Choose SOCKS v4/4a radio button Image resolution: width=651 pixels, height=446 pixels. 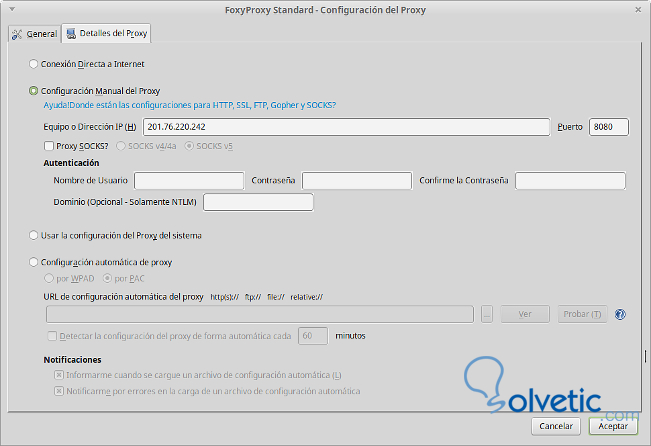121,146
